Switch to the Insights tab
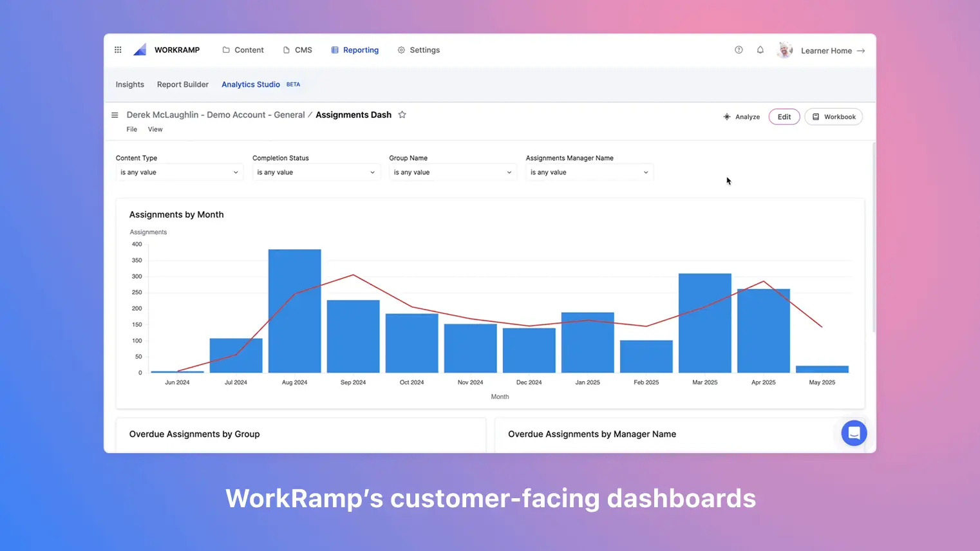The image size is (980, 551). pos(129,84)
